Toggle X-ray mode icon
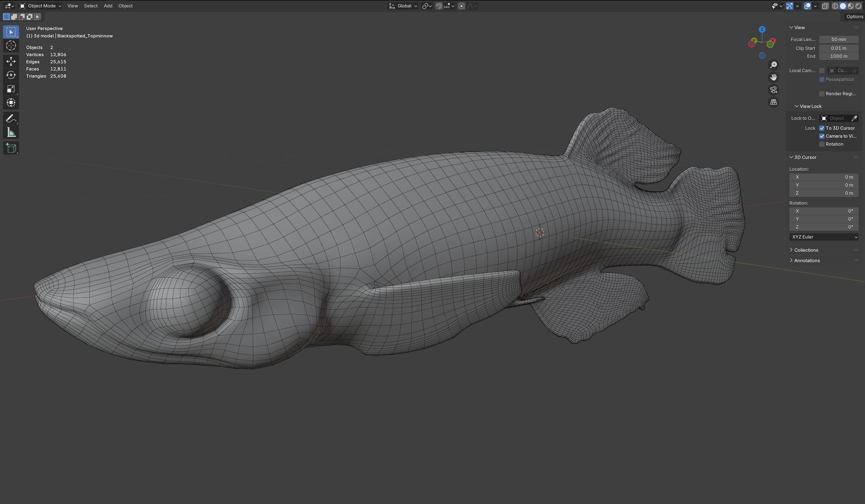The width and height of the screenshot is (865, 504). click(x=825, y=6)
